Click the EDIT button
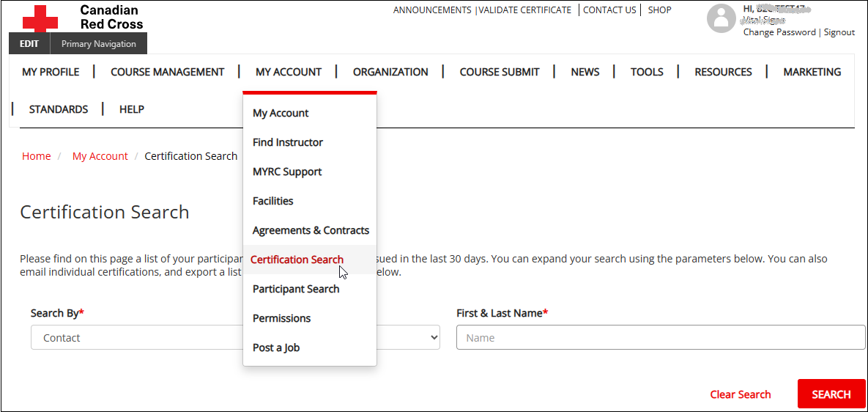The image size is (868, 412). 29,44
